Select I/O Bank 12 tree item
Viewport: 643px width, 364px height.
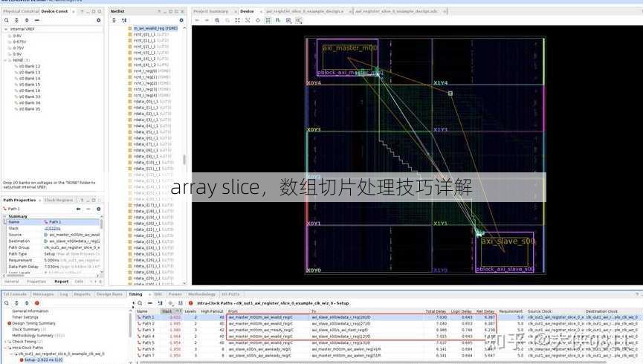point(30,66)
